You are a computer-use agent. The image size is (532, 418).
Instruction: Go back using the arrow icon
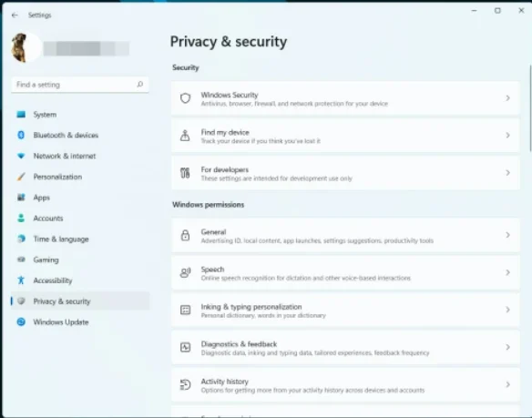pyautogui.click(x=15, y=15)
